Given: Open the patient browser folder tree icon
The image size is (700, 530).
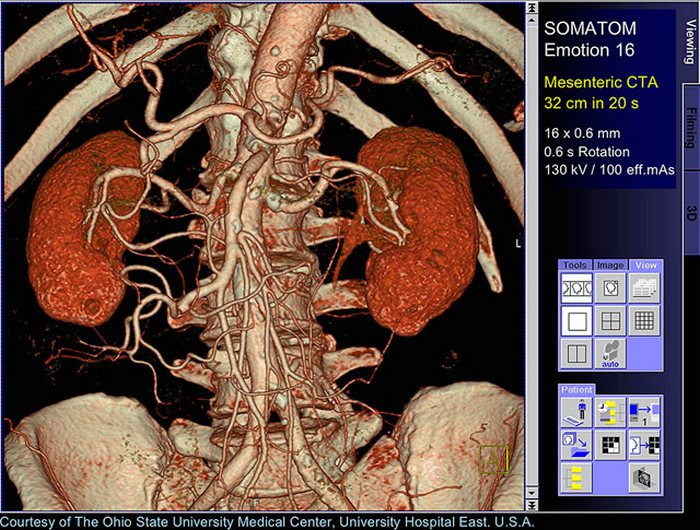Looking at the screenshot, I should 576,477.
